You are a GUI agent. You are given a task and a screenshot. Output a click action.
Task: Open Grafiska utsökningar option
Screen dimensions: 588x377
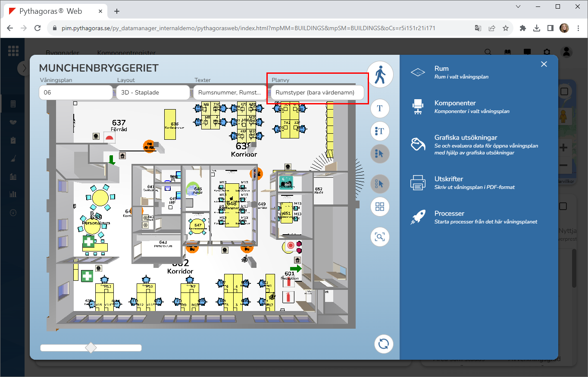[x=466, y=138]
